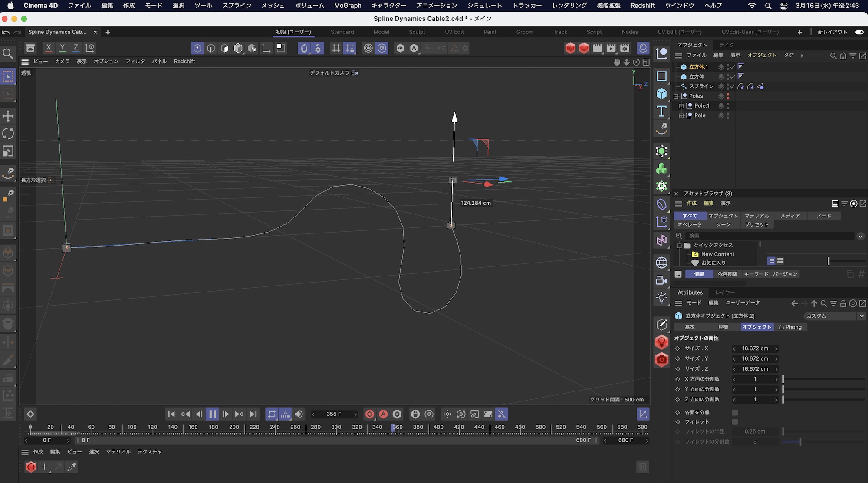The height and width of the screenshot is (483, 868).
Task: Open the スプライン menu in menu bar
Action: 237,6
